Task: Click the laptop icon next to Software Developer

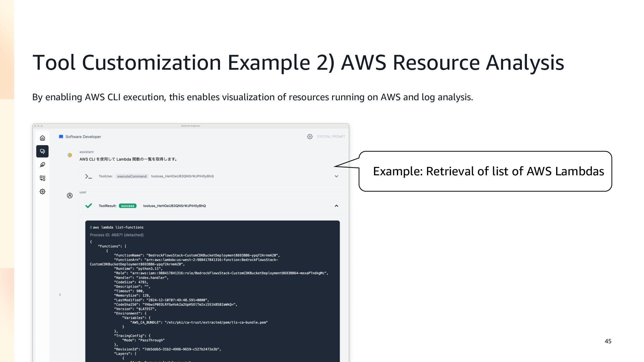Action: coord(61,137)
